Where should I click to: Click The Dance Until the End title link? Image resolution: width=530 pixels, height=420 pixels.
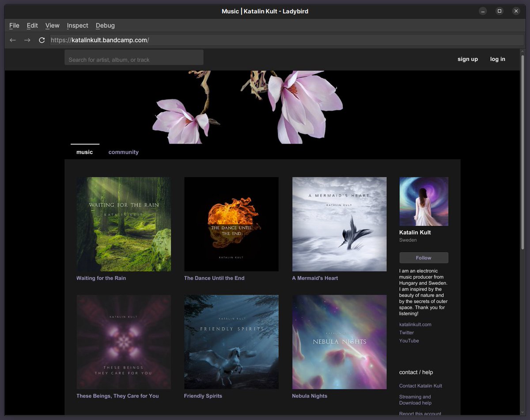point(214,278)
